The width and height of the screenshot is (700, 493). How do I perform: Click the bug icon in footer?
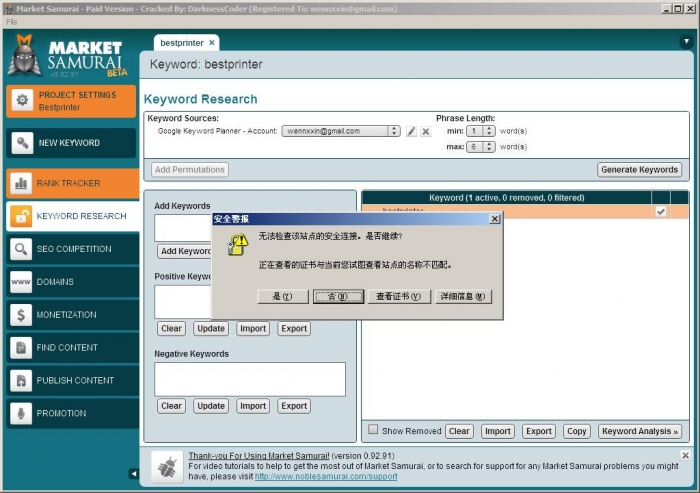pos(167,467)
